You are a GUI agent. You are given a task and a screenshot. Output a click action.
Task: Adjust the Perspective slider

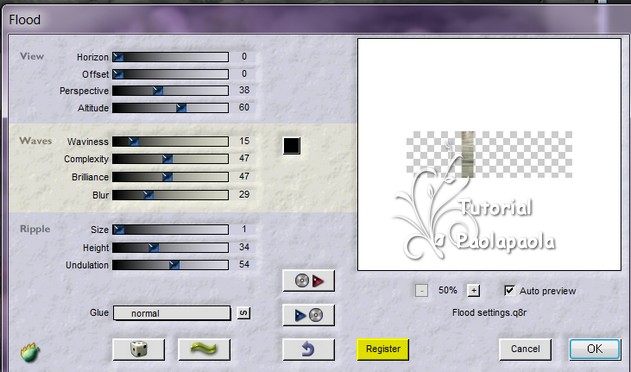pos(171,91)
